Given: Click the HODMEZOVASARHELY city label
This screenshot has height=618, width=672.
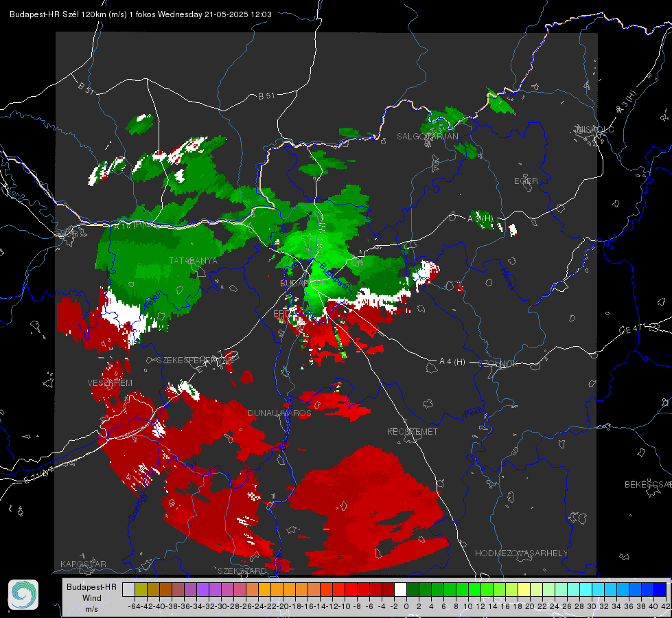Looking at the screenshot, I should 521,553.
